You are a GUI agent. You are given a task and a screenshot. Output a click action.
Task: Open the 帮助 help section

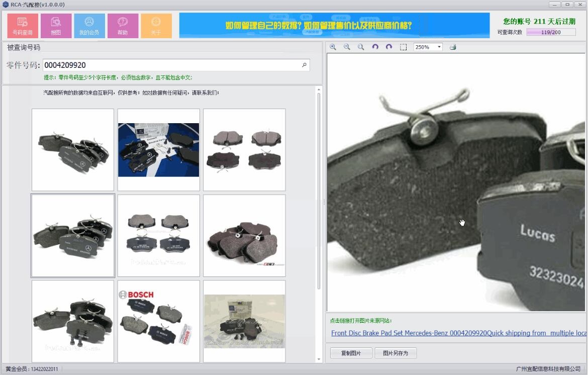click(x=123, y=26)
